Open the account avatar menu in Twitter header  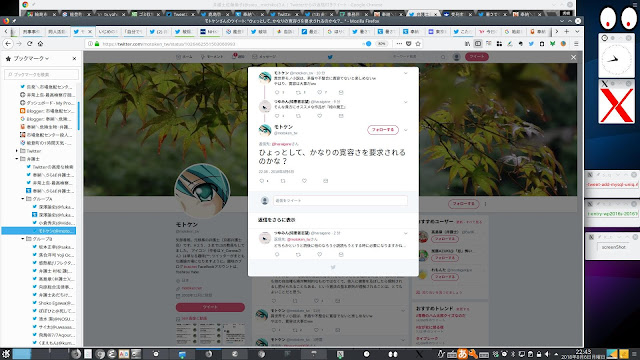(x=457, y=57)
